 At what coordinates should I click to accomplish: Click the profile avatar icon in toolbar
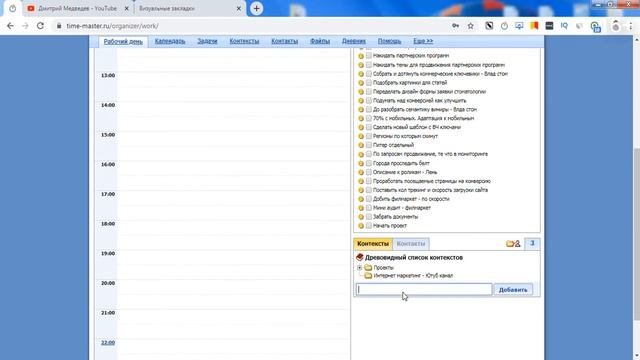pos(616,26)
